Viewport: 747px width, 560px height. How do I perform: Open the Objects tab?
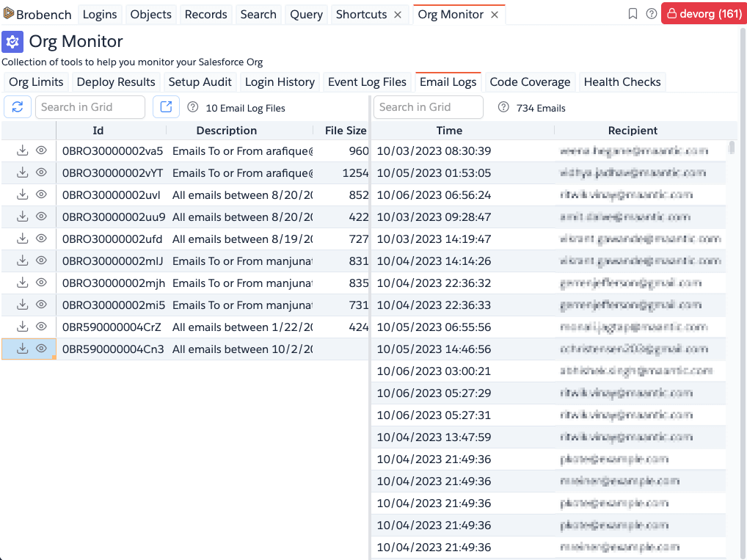(x=150, y=14)
